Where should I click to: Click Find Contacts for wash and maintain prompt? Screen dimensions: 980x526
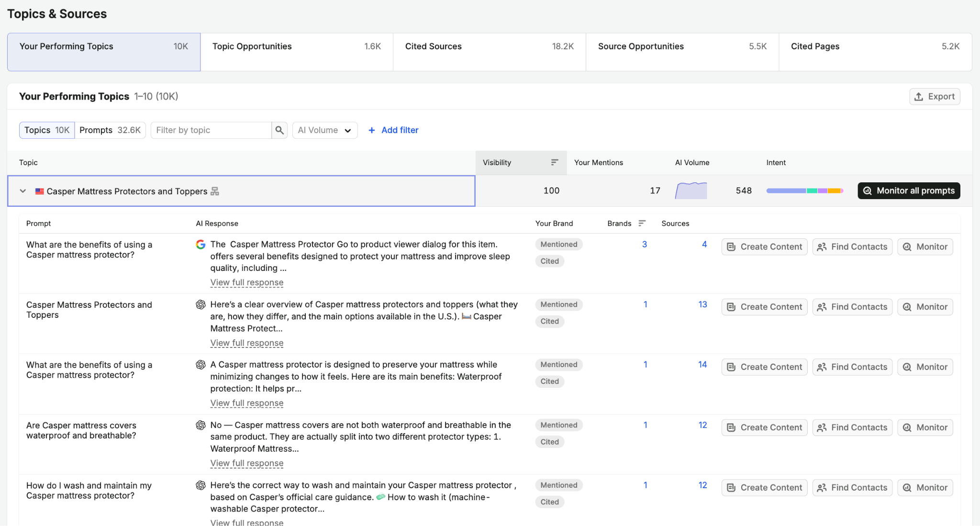[852, 488]
